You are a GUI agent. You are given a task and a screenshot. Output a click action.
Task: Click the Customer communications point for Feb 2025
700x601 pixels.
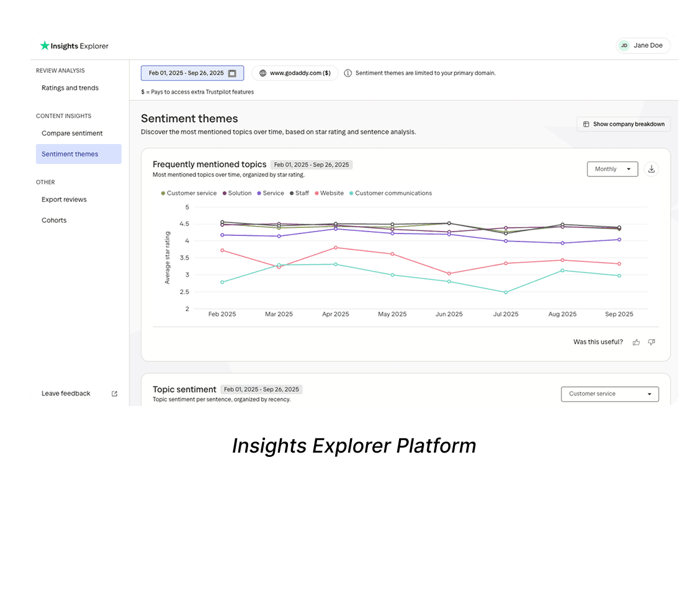click(222, 282)
